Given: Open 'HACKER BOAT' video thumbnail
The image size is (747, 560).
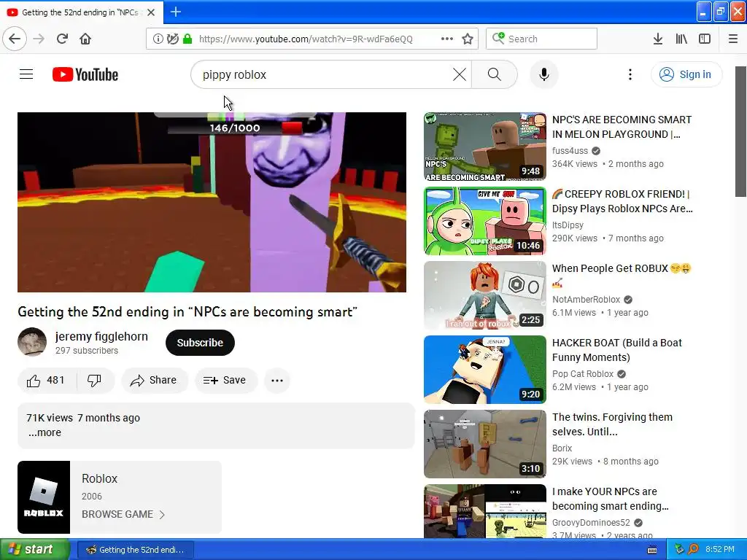Looking at the screenshot, I should 485,370.
